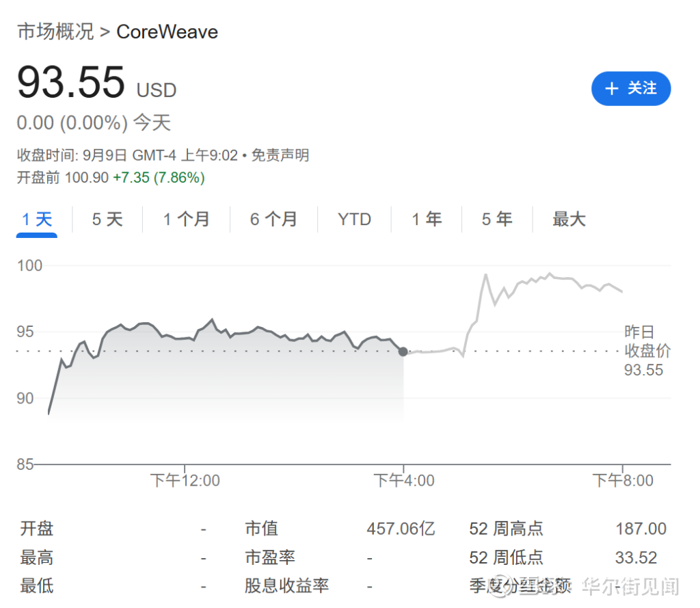Switch to the 5 天 range tab

pos(107,220)
